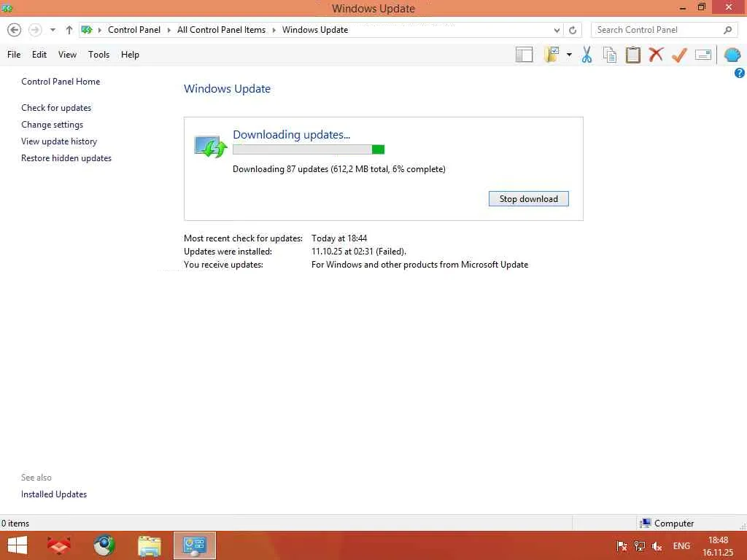
Task: Open Change settings
Action: click(x=52, y=124)
